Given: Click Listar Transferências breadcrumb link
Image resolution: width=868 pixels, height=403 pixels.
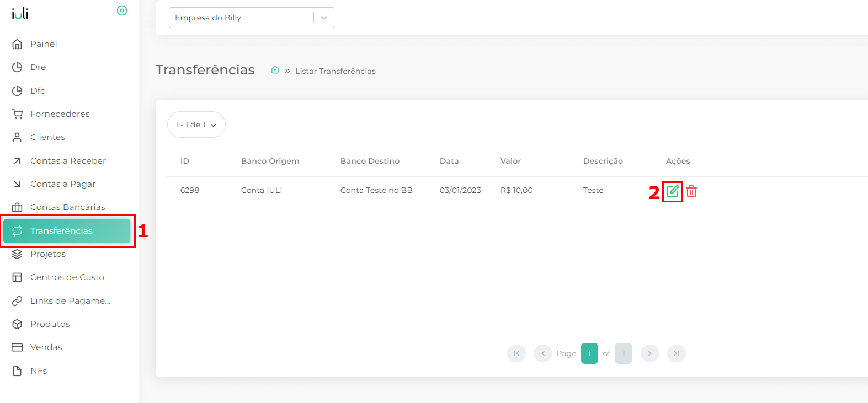Looking at the screenshot, I should (335, 71).
